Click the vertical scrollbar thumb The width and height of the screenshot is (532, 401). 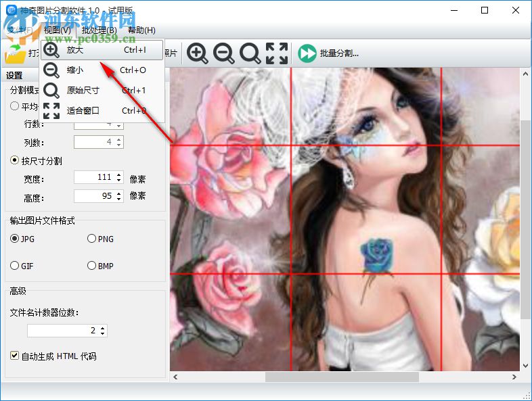[525, 220]
